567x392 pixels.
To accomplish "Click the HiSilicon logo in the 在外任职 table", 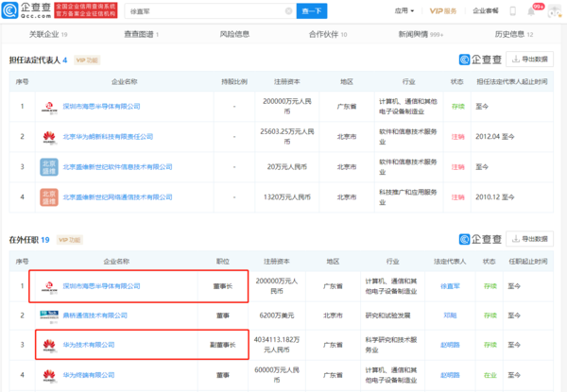I will (49, 286).
